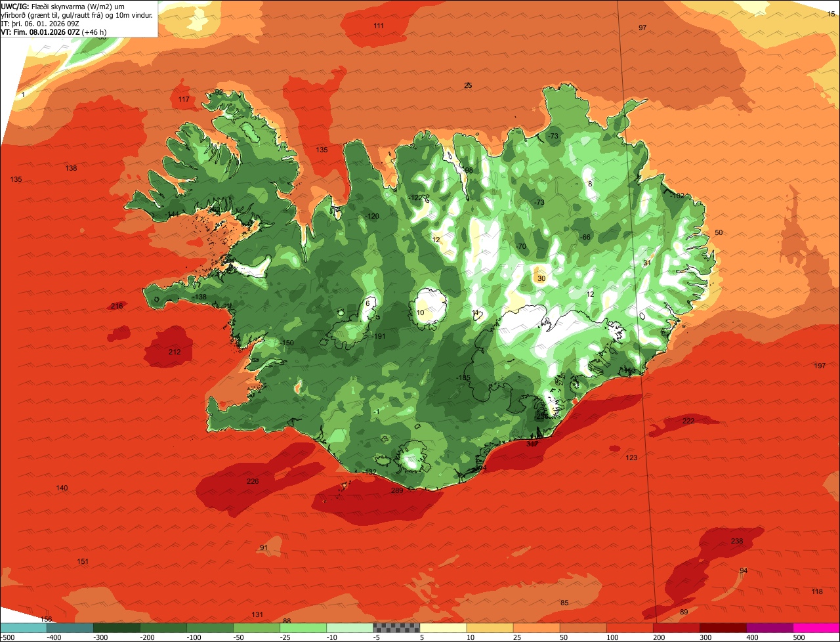Click the 123 value southeast of Iceland
Screen dimensions: 840x642
point(631,458)
